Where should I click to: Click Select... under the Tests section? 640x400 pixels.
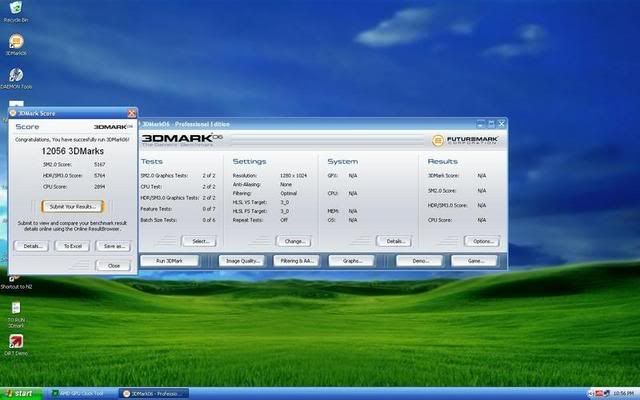click(x=199, y=241)
